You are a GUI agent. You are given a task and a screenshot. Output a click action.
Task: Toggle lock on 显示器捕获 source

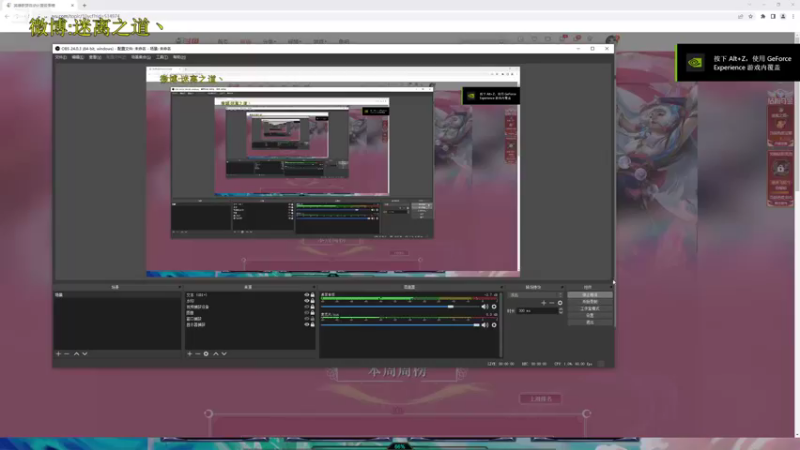coord(313,324)
